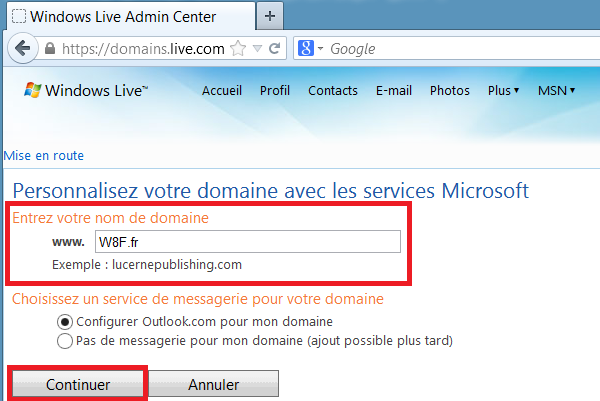The image size is (600, 401).
Task: Reload the page with refresh icon
Action: point(274,49)
